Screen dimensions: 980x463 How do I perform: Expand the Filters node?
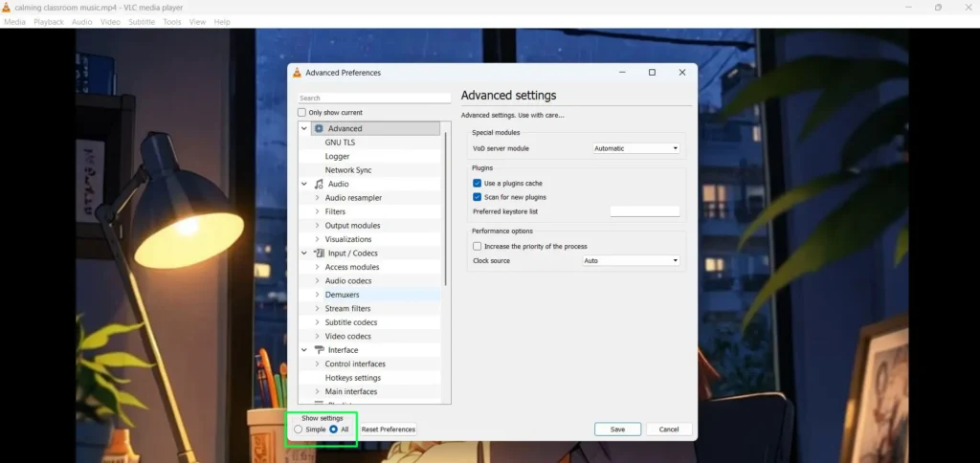(317, 211)
